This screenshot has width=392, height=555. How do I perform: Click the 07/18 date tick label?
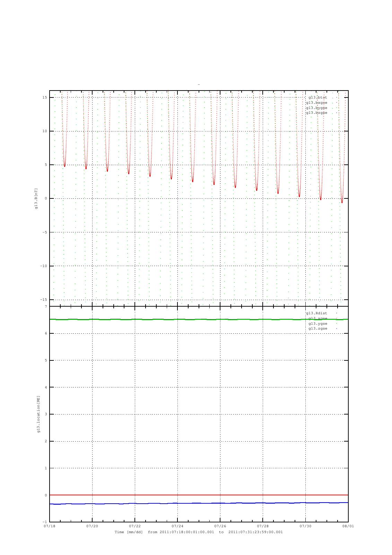click(50, 526)
